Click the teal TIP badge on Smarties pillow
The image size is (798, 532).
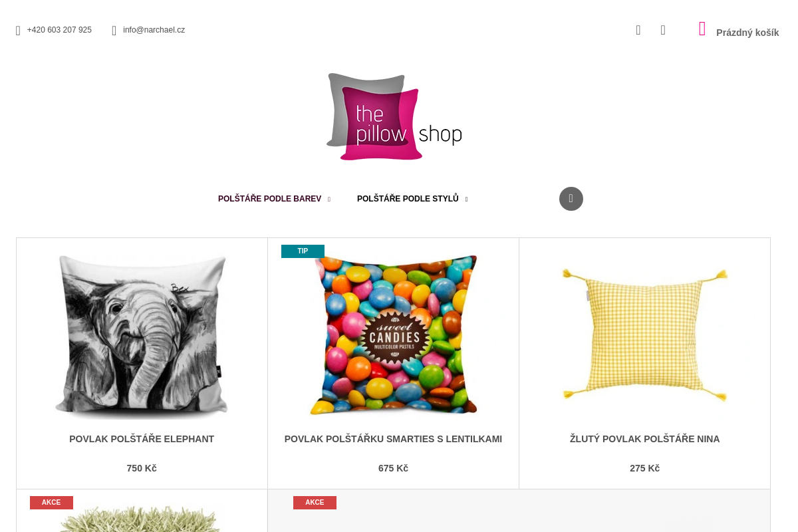303,251
